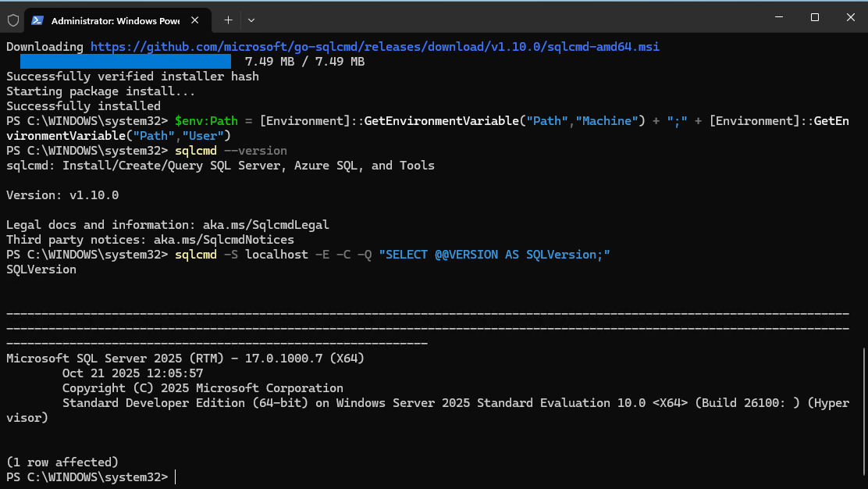This screenshot has height=489, width=868.
Task: Open the sqlcmd-amd64.msi GitHub download link
Action: click(x=375, y=47)
